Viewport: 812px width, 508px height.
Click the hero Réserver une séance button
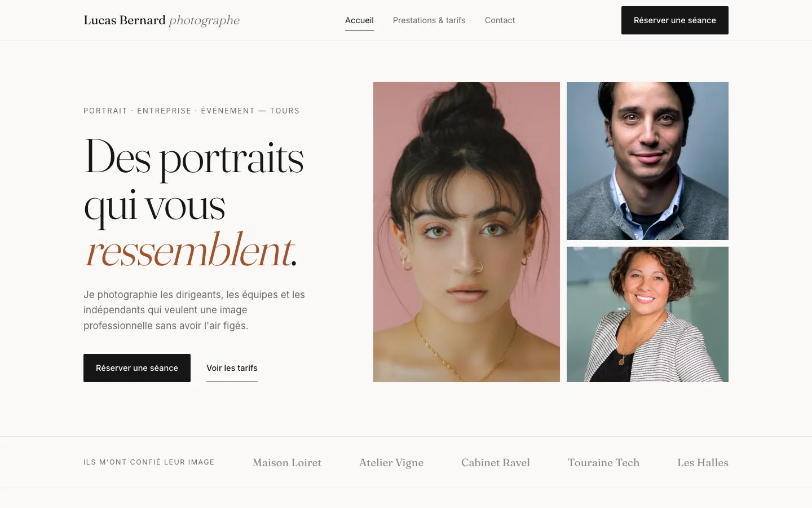tap(137, 368)
